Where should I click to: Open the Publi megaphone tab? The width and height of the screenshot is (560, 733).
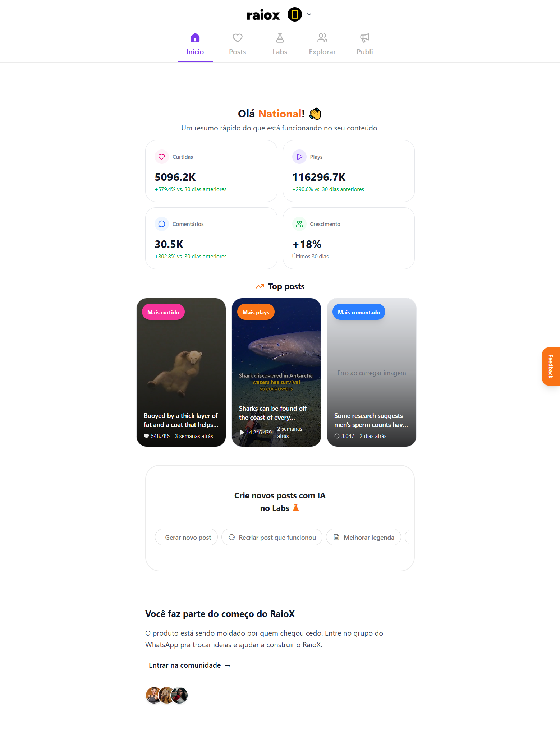tap(365, 44)
